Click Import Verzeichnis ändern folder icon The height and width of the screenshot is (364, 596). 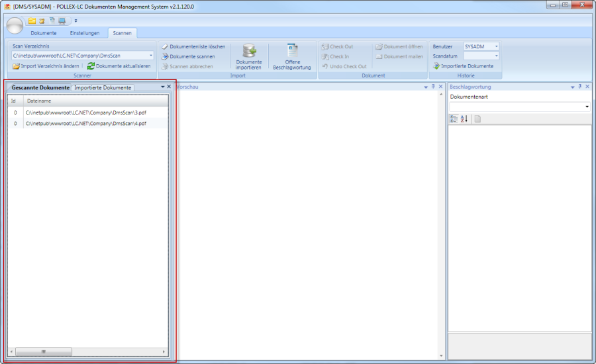pyautogui.click(x=16, y=66)
